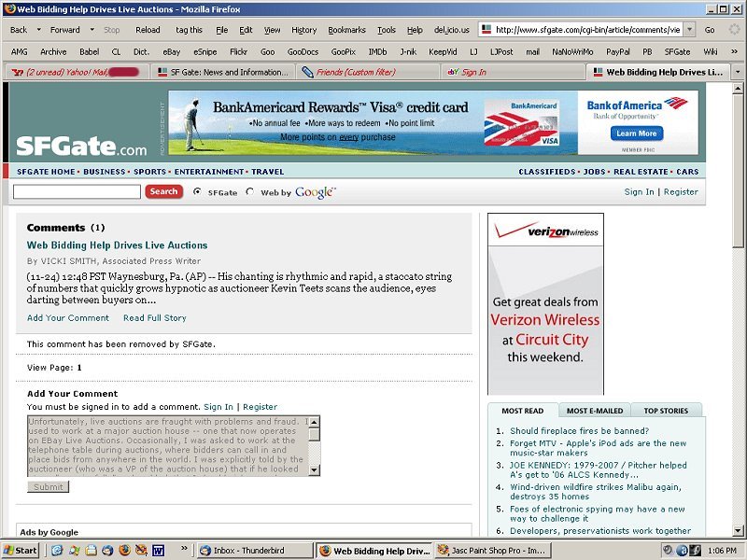Open the View menu
Screen dimensions: 747x560
coord(272,30)
